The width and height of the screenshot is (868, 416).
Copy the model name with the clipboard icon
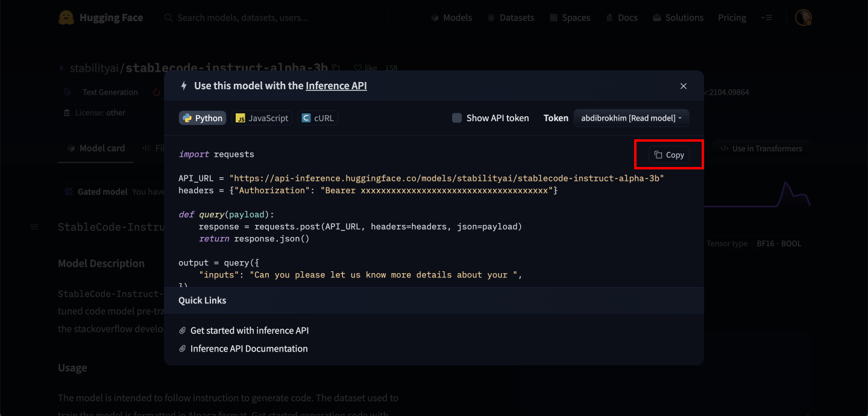click(x=336, y=68)
